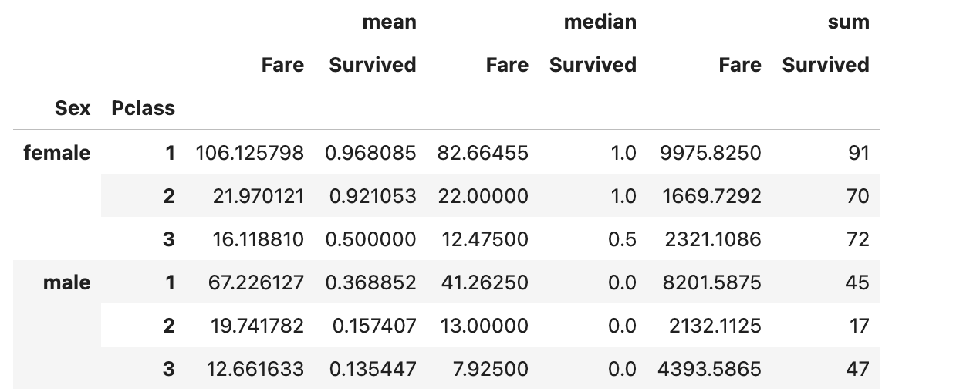The image size is (980, 389).
Task: Click the "sum" column group header
Action: pos(848,22)
